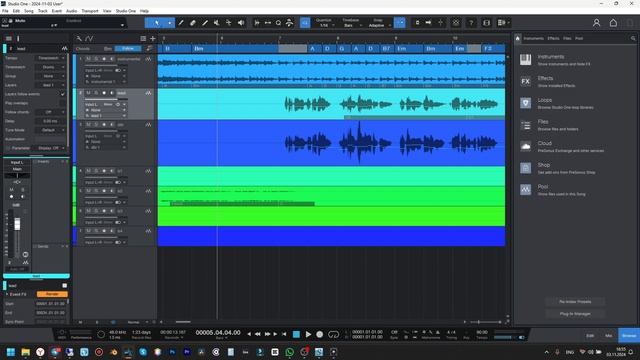This screenshot has width=640, height=360.
Task: Toggle Play overlaps checkbox
Action: pyautogui.click(x=62, y=103)
